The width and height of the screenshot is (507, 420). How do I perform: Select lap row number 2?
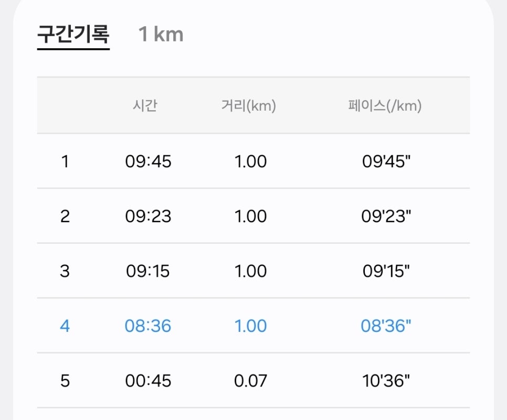[x=254, y=216]
